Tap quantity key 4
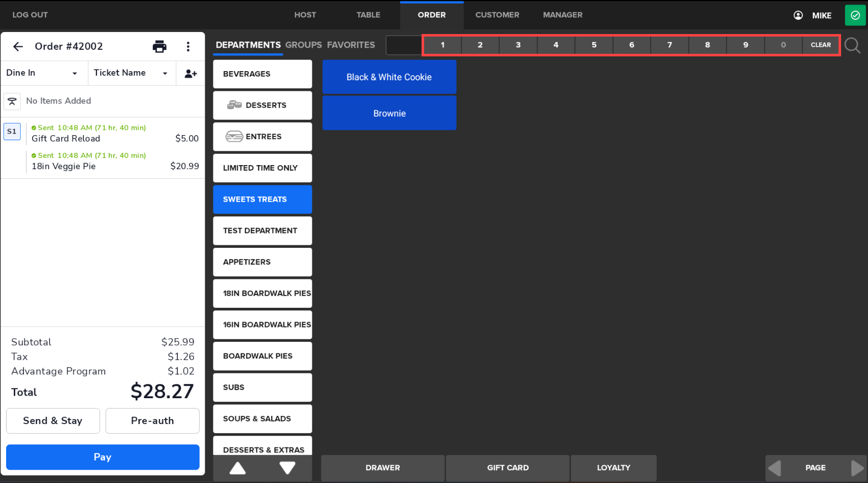The image size is (868, 483). click(556, 45)
